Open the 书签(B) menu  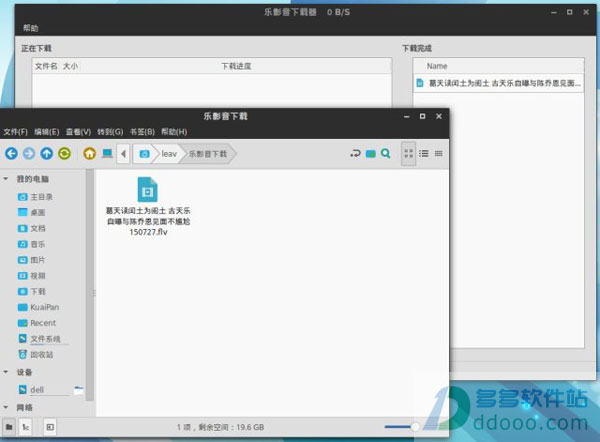pos(142,132)
